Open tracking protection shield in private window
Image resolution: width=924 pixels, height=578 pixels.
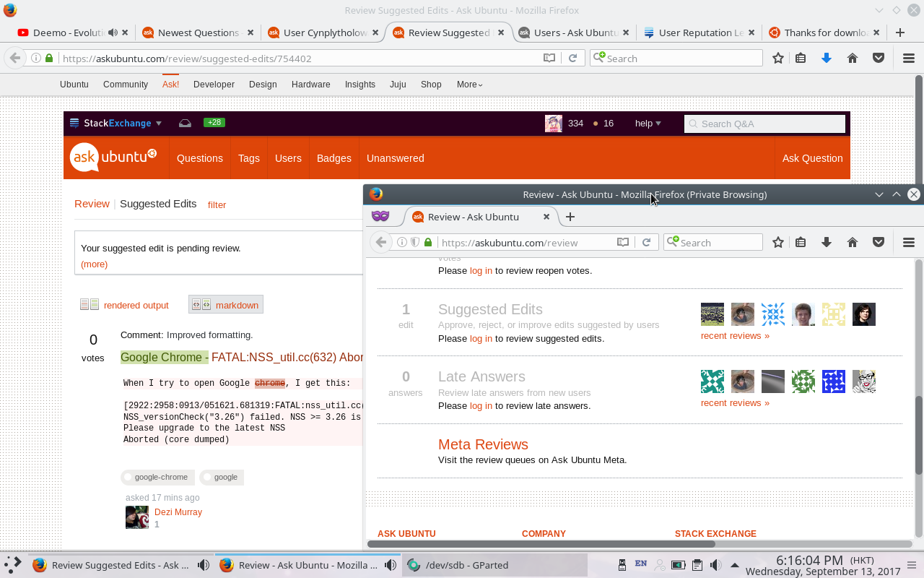415,243
